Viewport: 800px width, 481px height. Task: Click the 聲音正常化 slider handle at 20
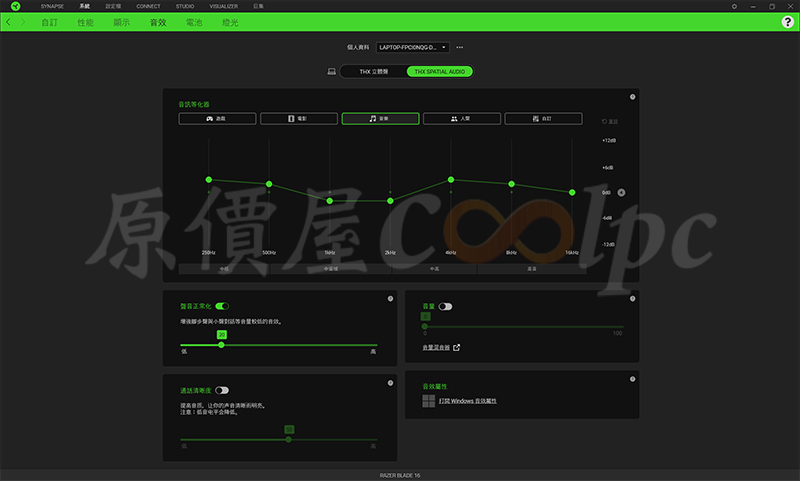click(221, 345)
